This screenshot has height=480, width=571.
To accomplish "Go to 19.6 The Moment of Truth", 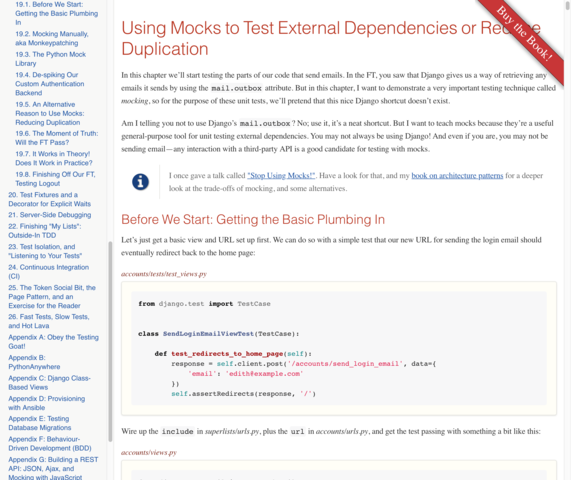I will point(56,138).
